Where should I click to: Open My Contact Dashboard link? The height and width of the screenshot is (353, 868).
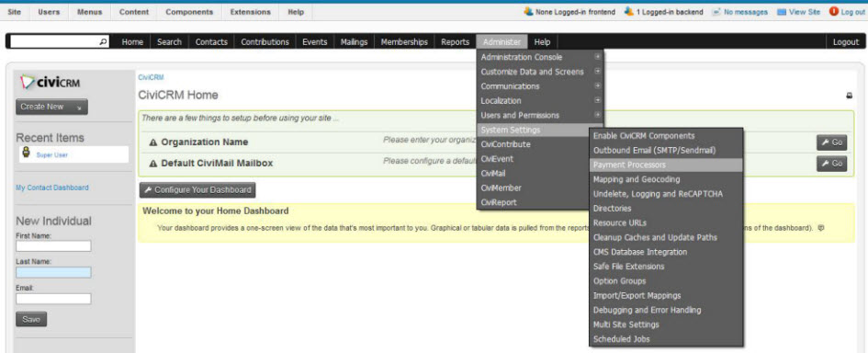(52, 188)
